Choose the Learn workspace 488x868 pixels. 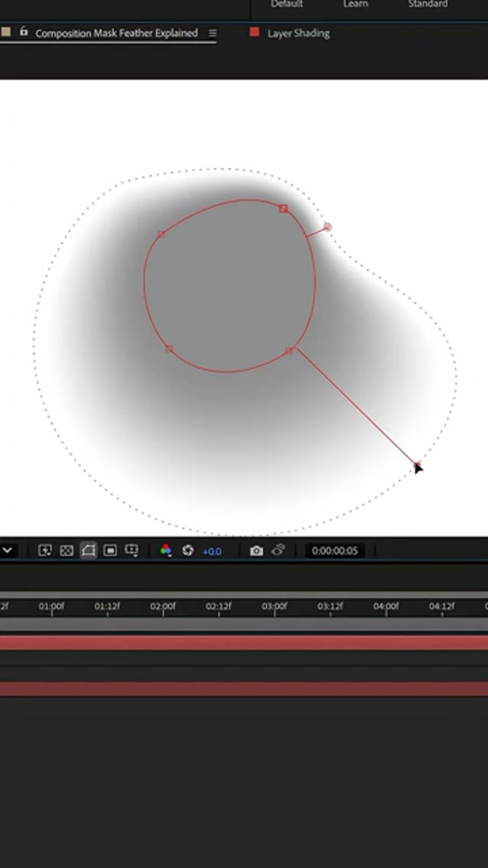[x=355, y=4]
